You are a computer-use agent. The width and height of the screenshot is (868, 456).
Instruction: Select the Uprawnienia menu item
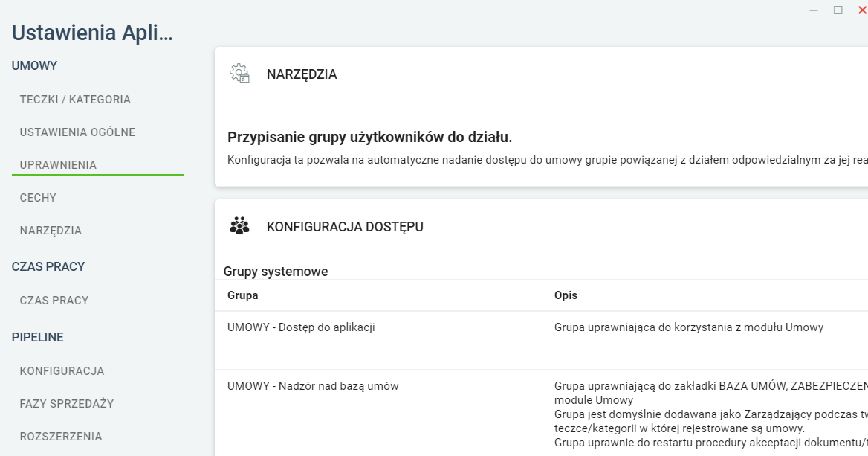coord(58,165)
